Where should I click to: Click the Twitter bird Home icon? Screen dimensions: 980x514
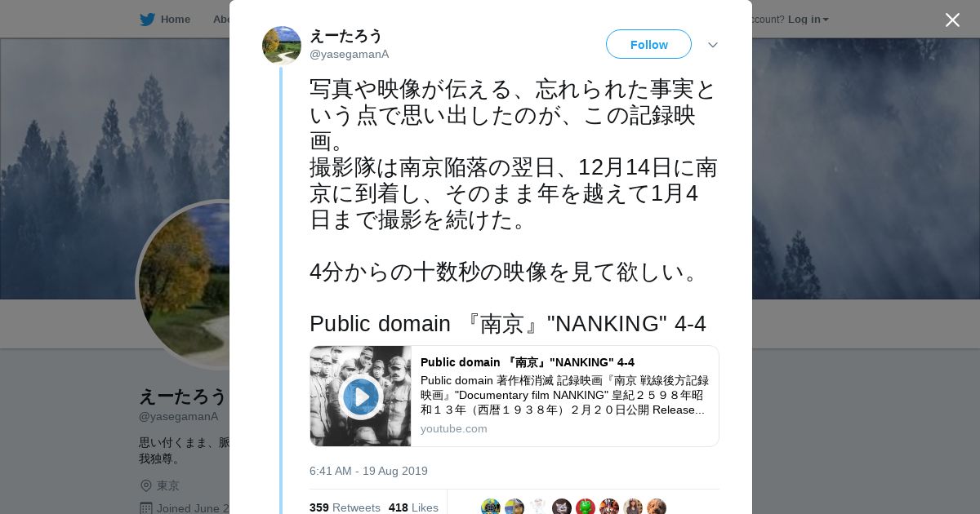click(147, 20)
